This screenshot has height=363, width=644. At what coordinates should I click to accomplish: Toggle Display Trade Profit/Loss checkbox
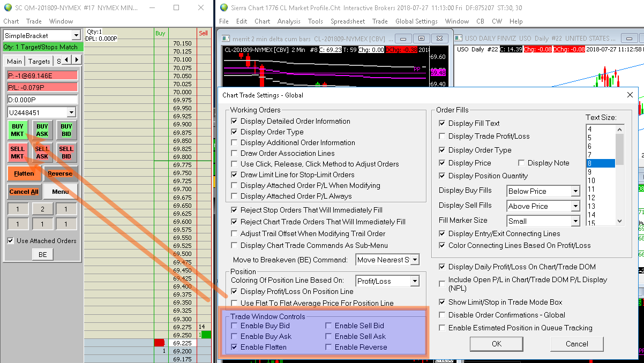[442, 136]
